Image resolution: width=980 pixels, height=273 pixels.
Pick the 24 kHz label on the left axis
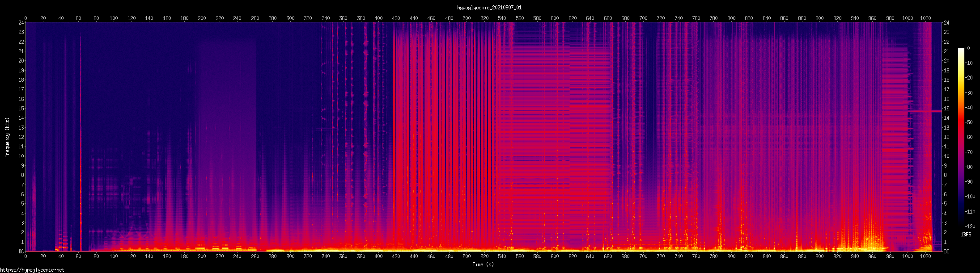pyautogui.click(x=21, y=23)
